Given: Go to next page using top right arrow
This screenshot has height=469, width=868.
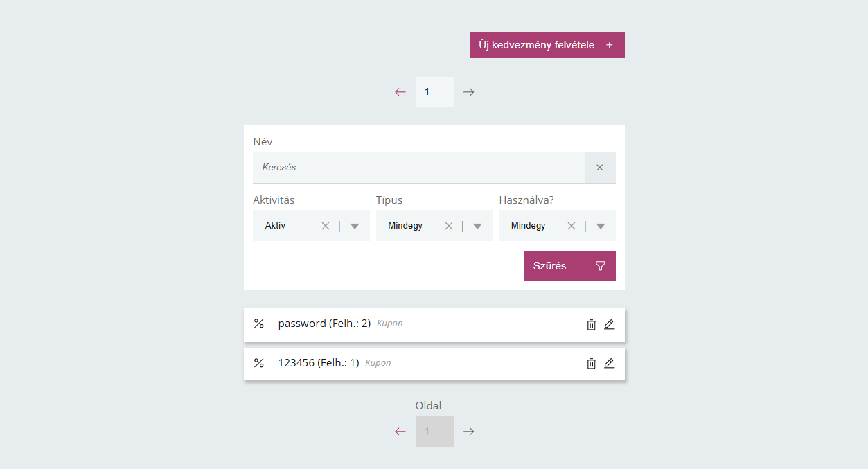Looking at the screenshot, I should 469,92.
